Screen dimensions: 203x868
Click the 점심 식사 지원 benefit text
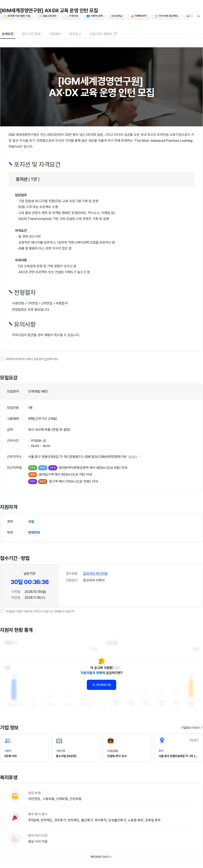tap(38, 841)
